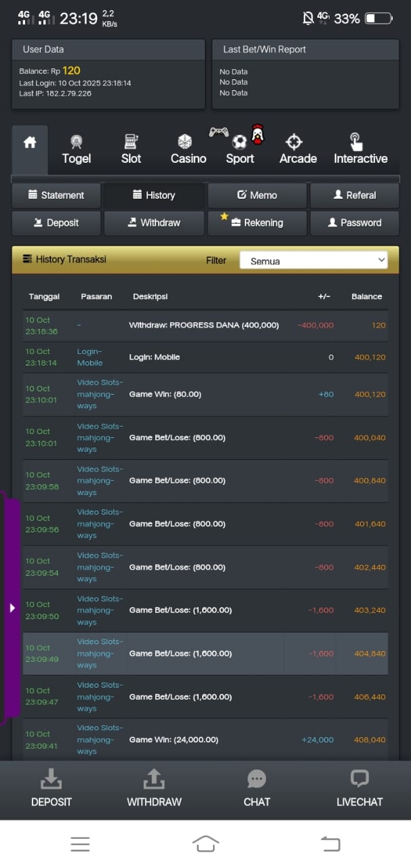Image resolution: width=411 pixels, height=868 pixels.
Task: Open the Rekening account page
Action: coord(257,222)
